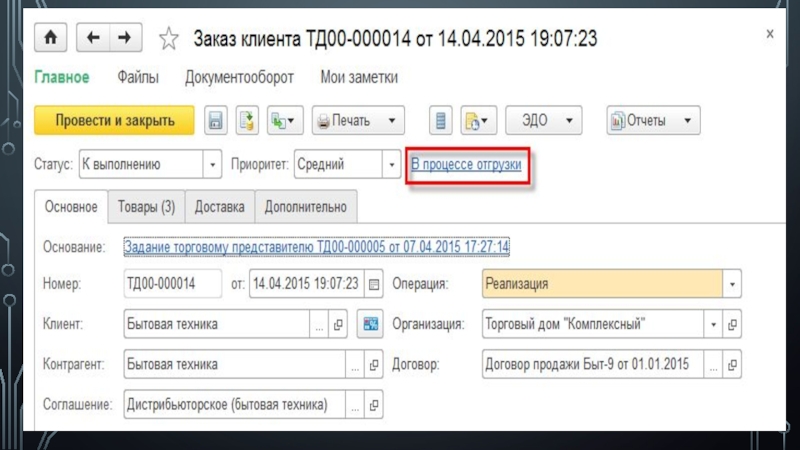Close the order window
Viewport: 800px width, 450px height.
pyautogui.click(x=770, y=34)
